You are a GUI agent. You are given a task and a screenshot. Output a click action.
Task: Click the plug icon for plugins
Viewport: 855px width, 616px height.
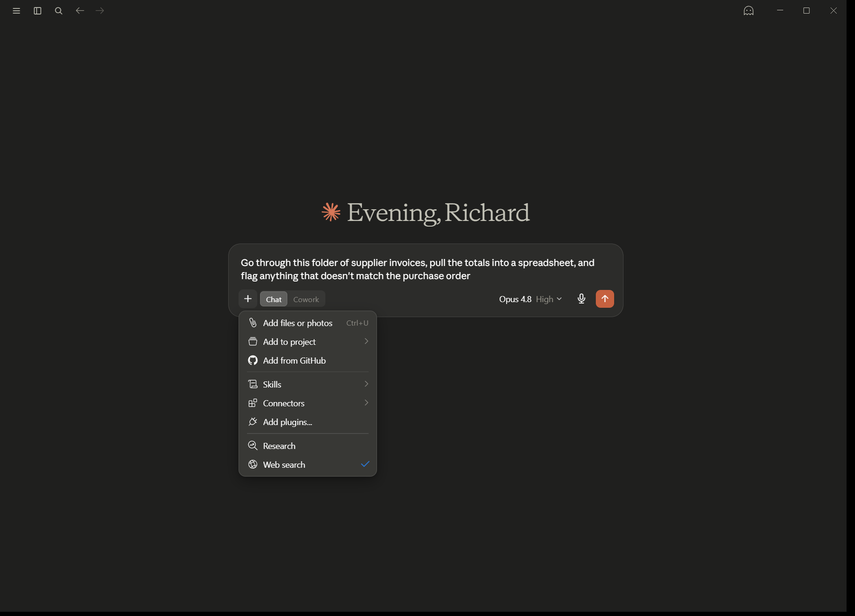(253, 422)
